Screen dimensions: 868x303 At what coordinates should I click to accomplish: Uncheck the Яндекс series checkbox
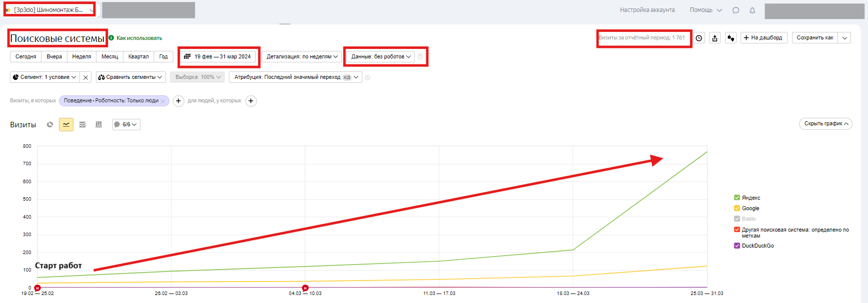point(737,198)
